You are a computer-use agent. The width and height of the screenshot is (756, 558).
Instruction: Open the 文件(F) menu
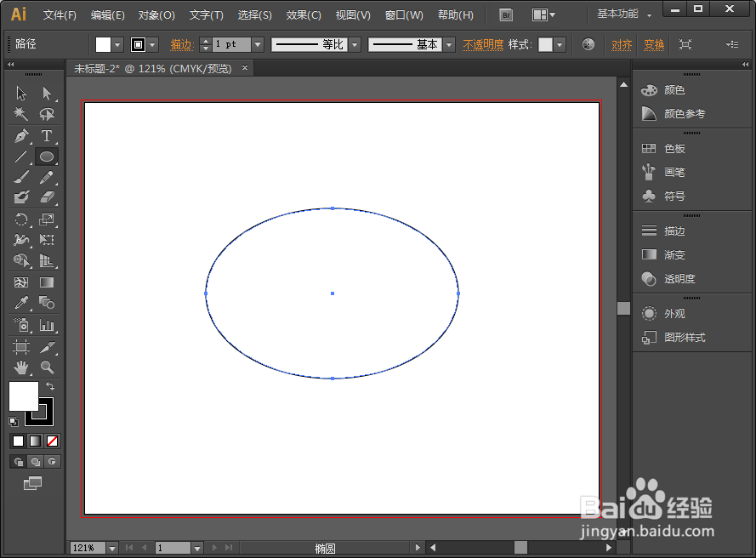60,15
